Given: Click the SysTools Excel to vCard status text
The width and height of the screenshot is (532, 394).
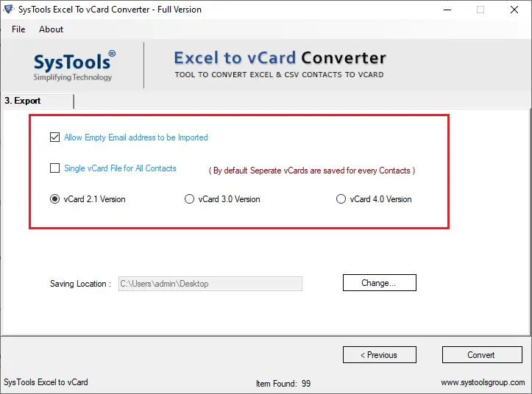Looking at the screenshot, I should click(x=46, y=382).
